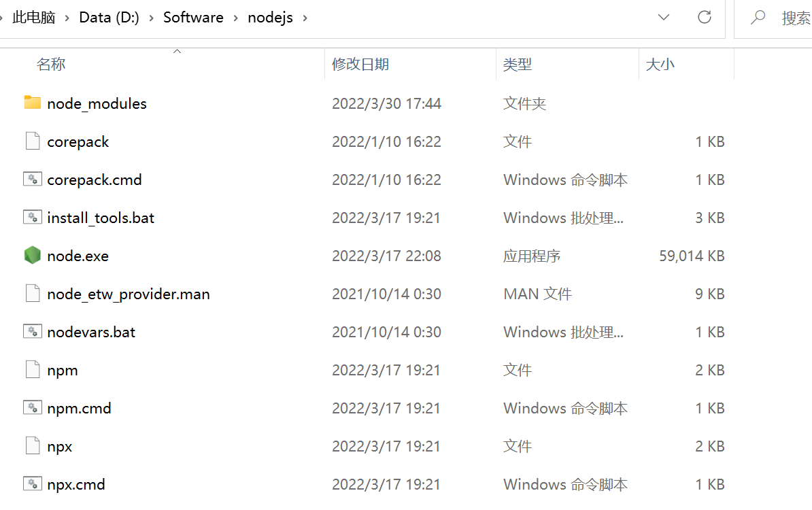812x510 pixels.
Task: Select npm file name text
Action: click(x=62, y=370)
